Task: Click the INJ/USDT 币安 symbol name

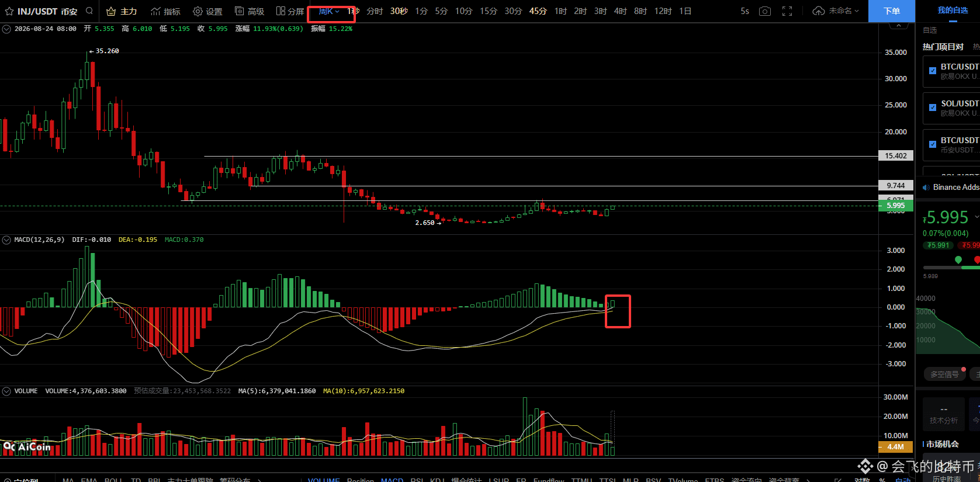Action: coord(47,11)
